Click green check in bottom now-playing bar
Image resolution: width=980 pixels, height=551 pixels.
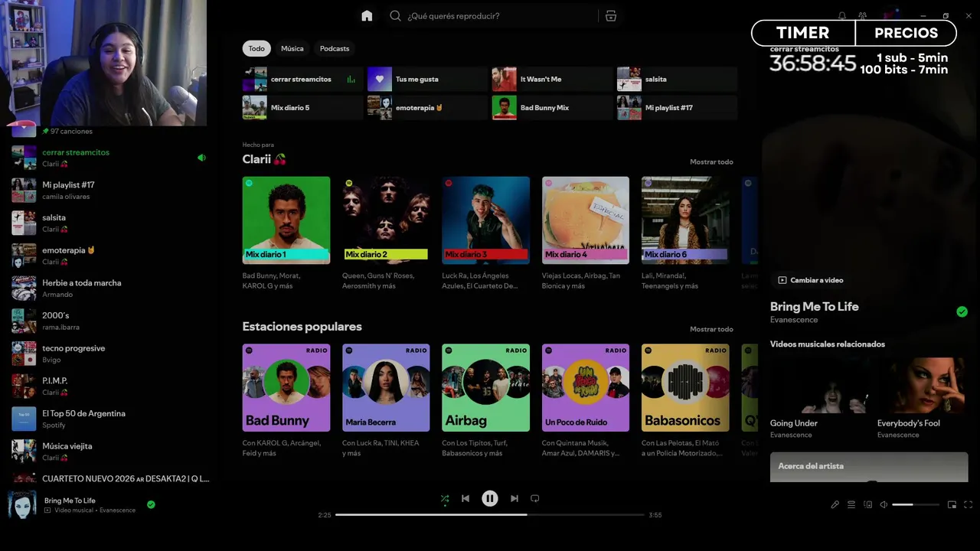tap(151, 504)
